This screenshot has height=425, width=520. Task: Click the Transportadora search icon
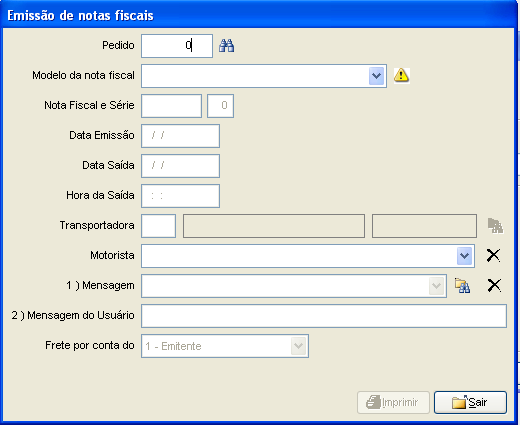coord(495,226)
